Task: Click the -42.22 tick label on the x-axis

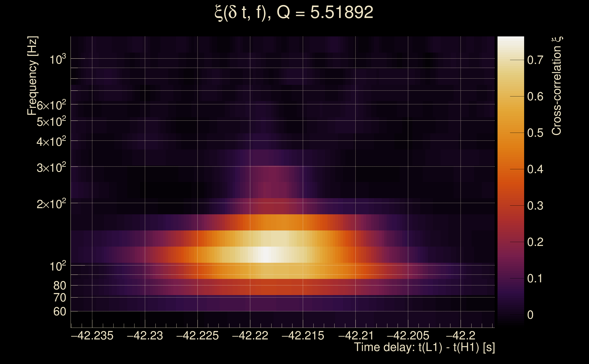Action: point(250,336)
